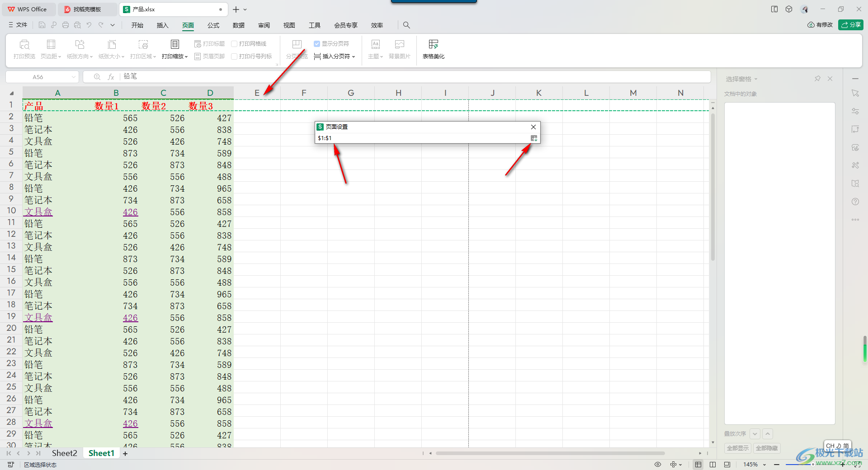The width and height of the screenshot is (868, 470).
Task: Switch to the Insert (插入) ribbon tab
Action: (162, 25)
